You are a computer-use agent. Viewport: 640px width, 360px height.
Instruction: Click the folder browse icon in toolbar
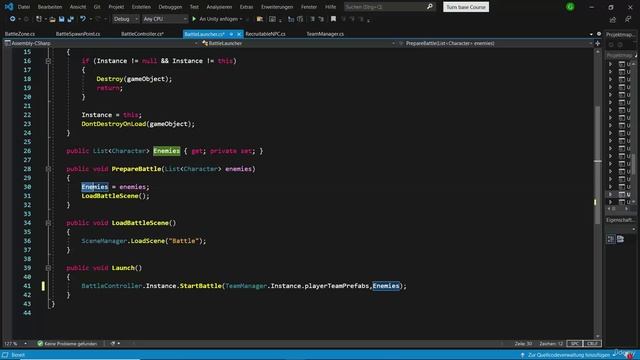(x=260, y=19)
